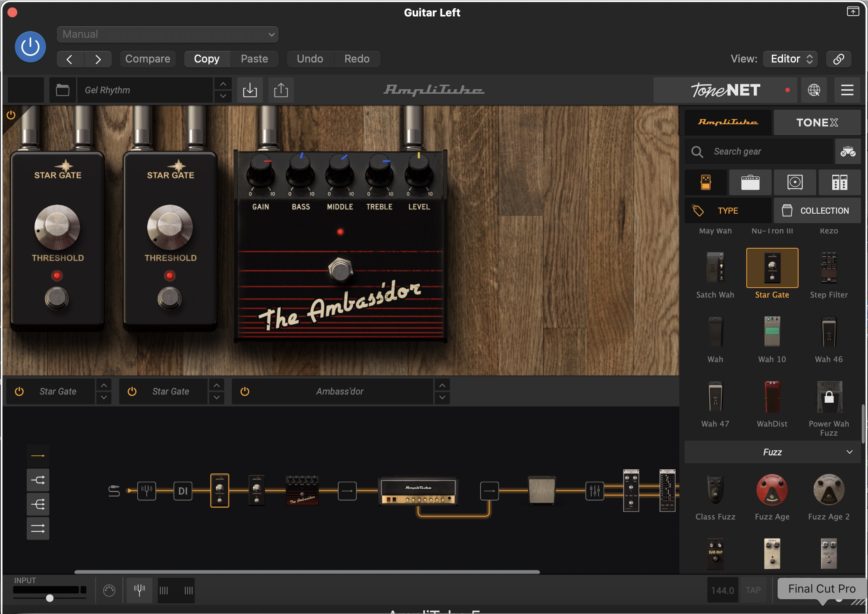Select the COLLECTION filter tab

pos(817,210)
